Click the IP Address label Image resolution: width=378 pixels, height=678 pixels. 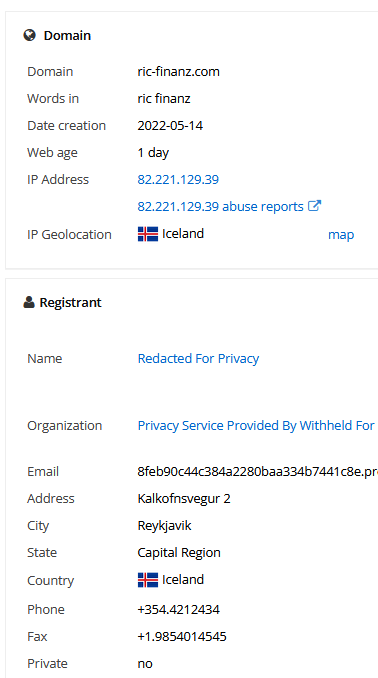58,179
